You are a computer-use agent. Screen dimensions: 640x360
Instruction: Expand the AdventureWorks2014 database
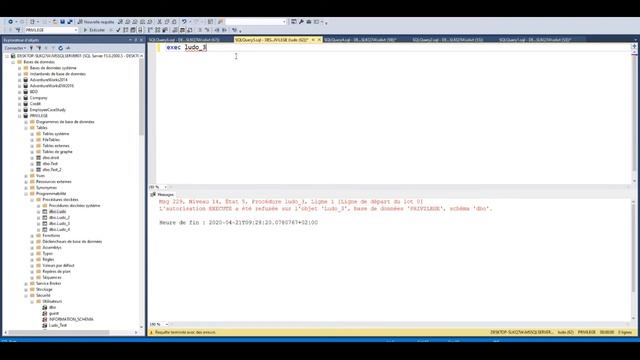coord(20,80)
